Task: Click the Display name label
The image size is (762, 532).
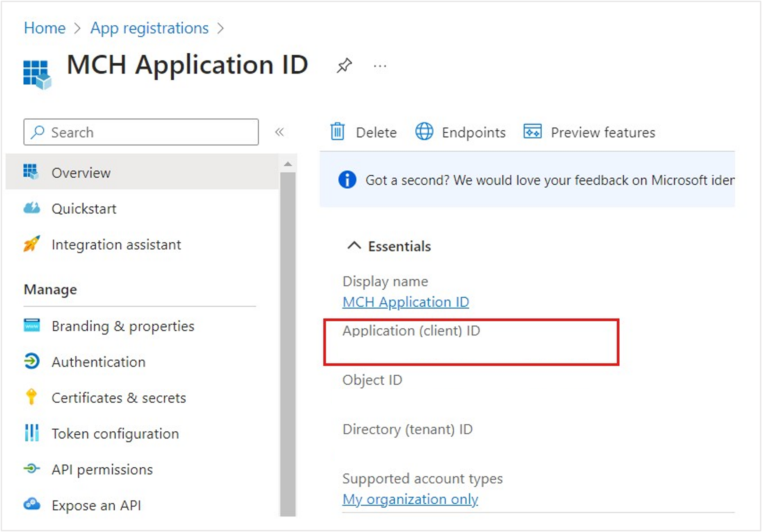Action: (x=385, y=282)
